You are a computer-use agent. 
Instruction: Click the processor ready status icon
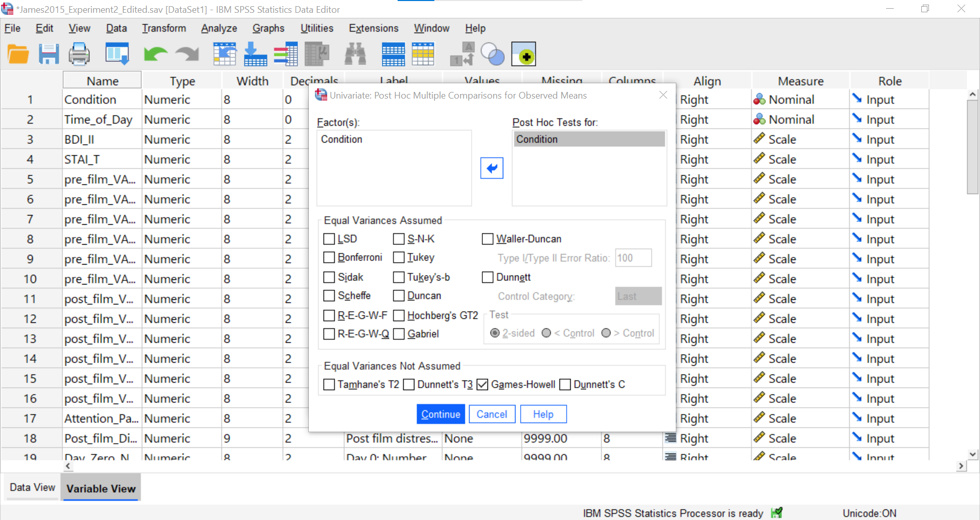pyautogui.click(x=777, y=513)
